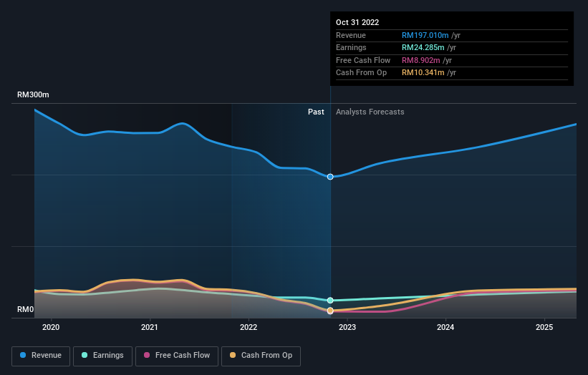Click the 2020 x-axis label
This screenshot has width=588, height=375.
click(x=51, y=328)
